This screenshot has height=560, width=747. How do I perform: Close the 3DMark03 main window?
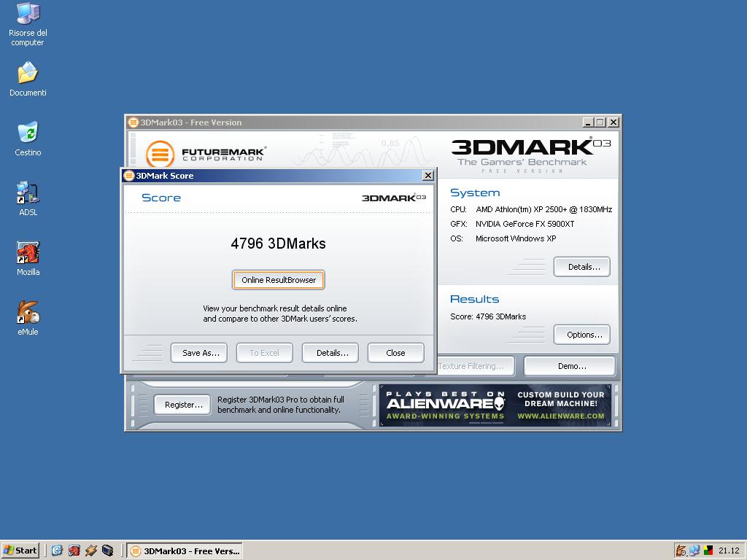pyautogui.click(x=614, y=122)
